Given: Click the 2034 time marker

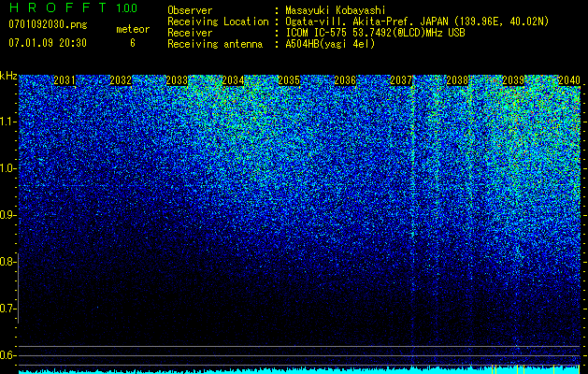Looking at the screenshot, I should [233, 80].
